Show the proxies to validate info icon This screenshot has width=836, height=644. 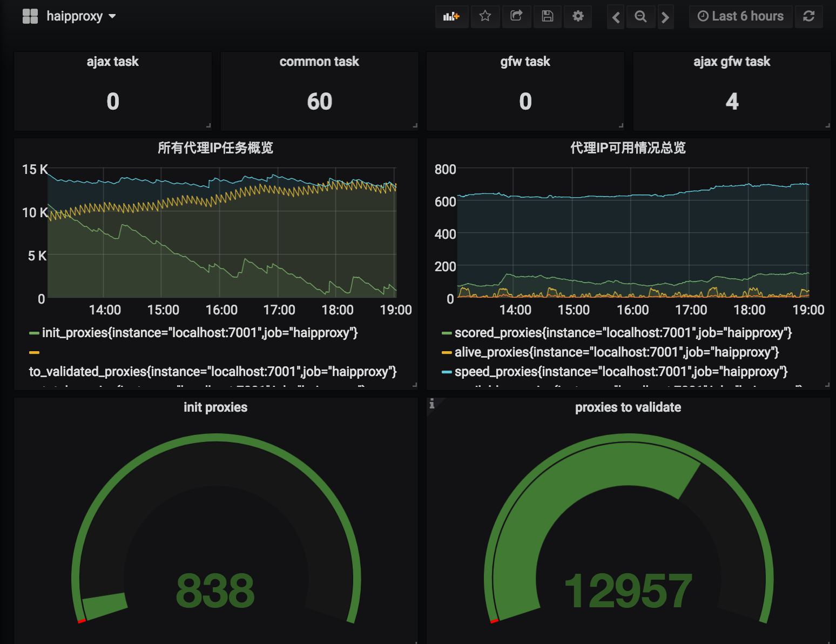[x=432, y=404]
